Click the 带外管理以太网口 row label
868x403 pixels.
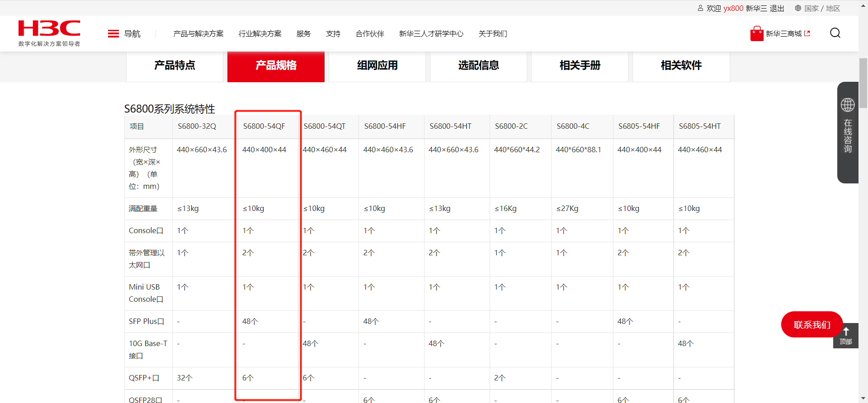click(x=146, y=259)
